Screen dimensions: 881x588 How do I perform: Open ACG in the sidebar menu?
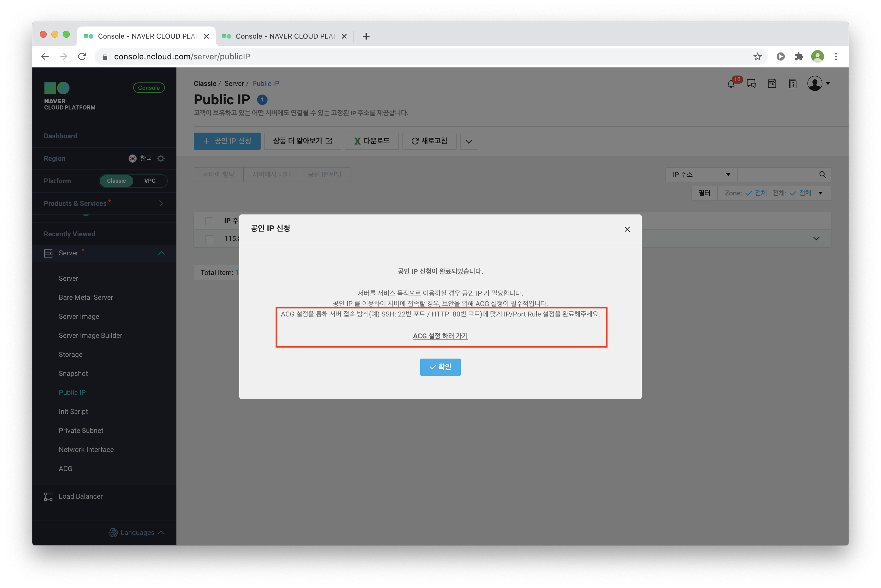[65, 468]
